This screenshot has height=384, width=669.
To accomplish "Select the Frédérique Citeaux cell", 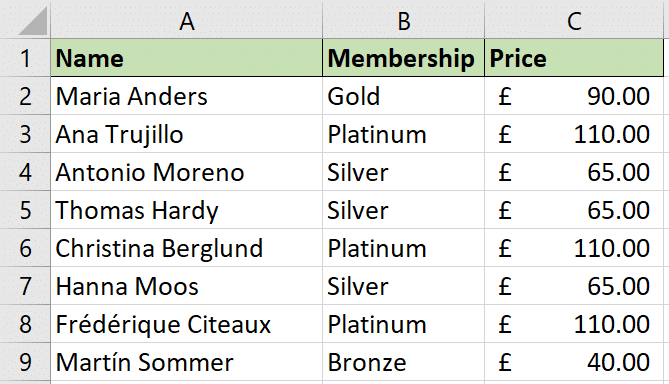I will 186,324.
